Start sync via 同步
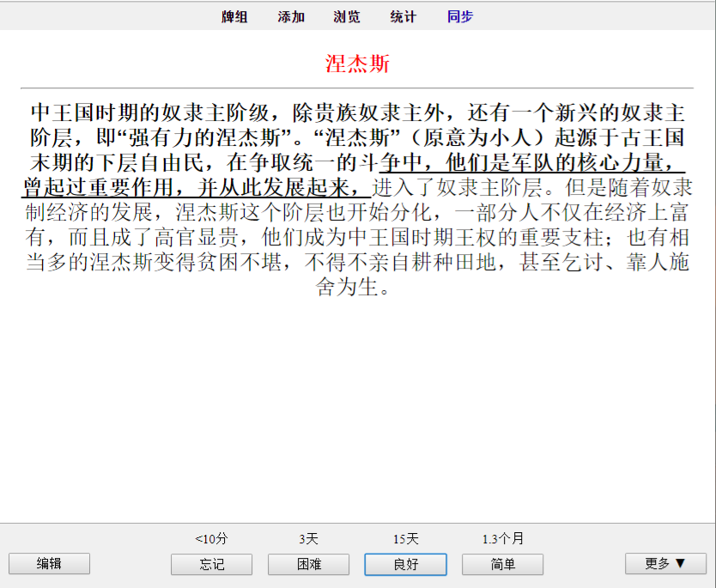The height and width of the screenshot is (588, 716). click(x=460, y=17)
